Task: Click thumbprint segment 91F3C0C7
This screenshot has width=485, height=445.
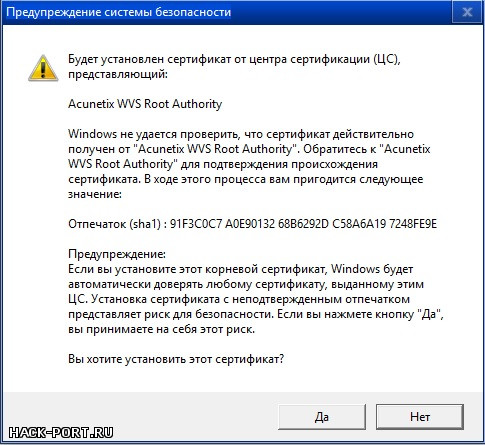Action: tap(196, 224)
